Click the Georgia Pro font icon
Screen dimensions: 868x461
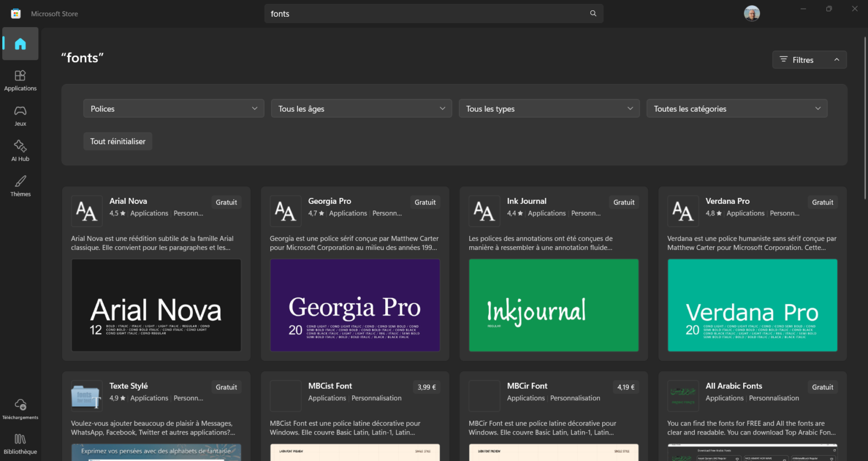pos(285,211)
